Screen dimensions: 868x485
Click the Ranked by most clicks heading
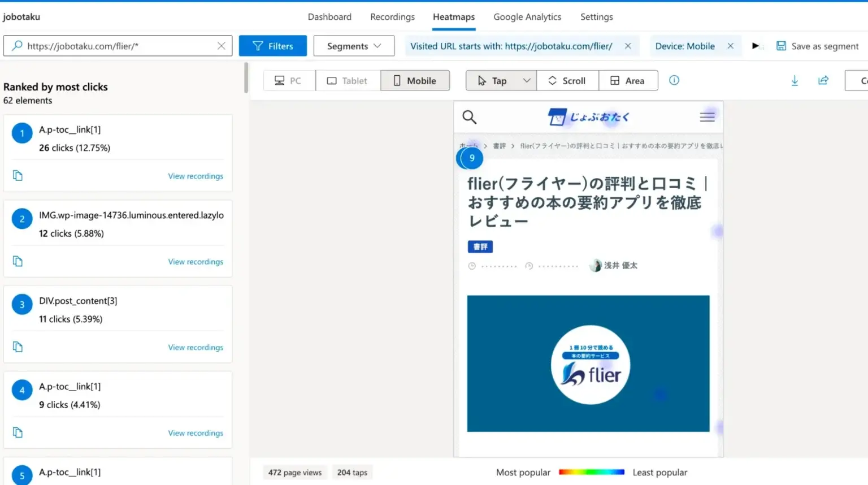point(55,86)
